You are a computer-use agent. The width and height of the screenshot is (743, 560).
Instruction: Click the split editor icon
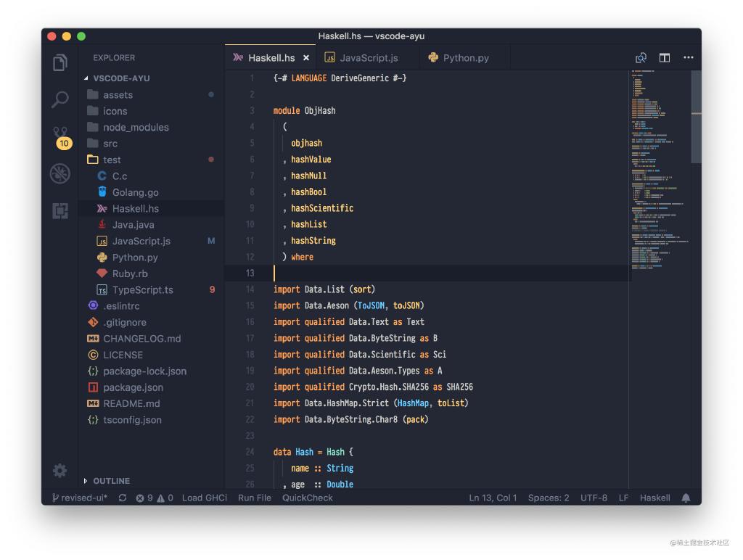664,58
